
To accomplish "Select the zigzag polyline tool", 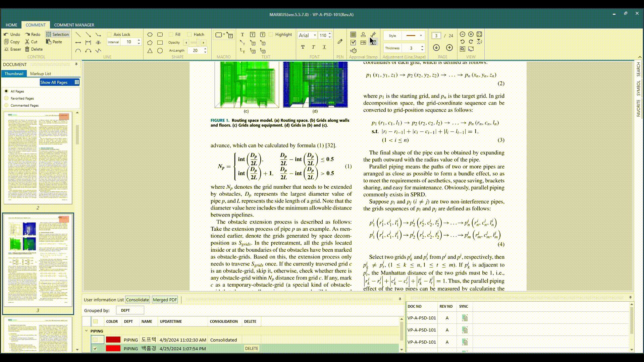I will (x=98, y=51).
